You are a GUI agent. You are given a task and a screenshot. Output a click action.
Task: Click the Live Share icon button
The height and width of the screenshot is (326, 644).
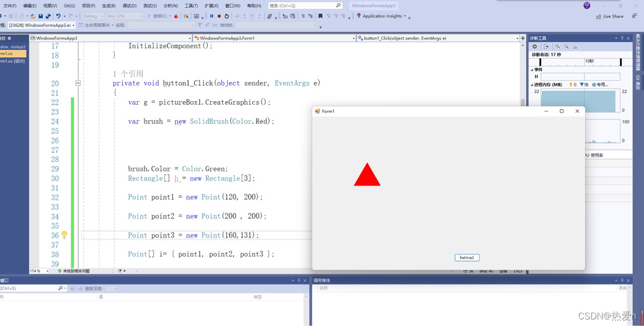pyautogui.click(x=610, y=16)
